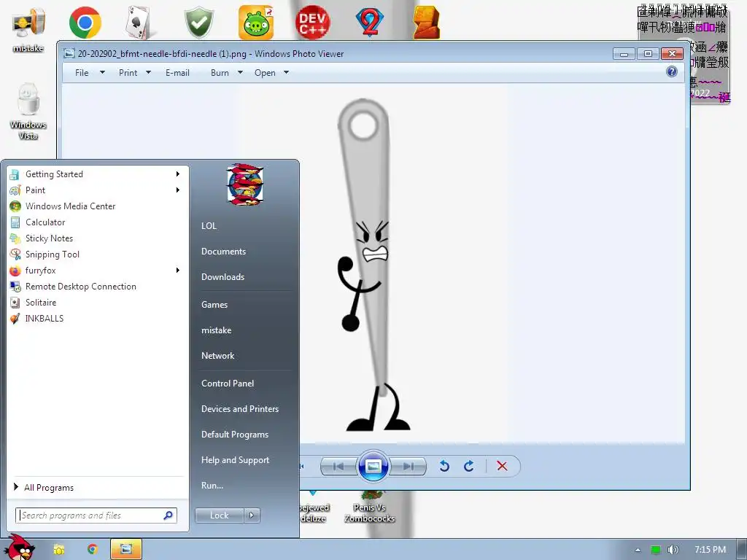Go to next image in Photo Viewer
The width and height of the screenshot is (747, 560).
click(409, 466)
